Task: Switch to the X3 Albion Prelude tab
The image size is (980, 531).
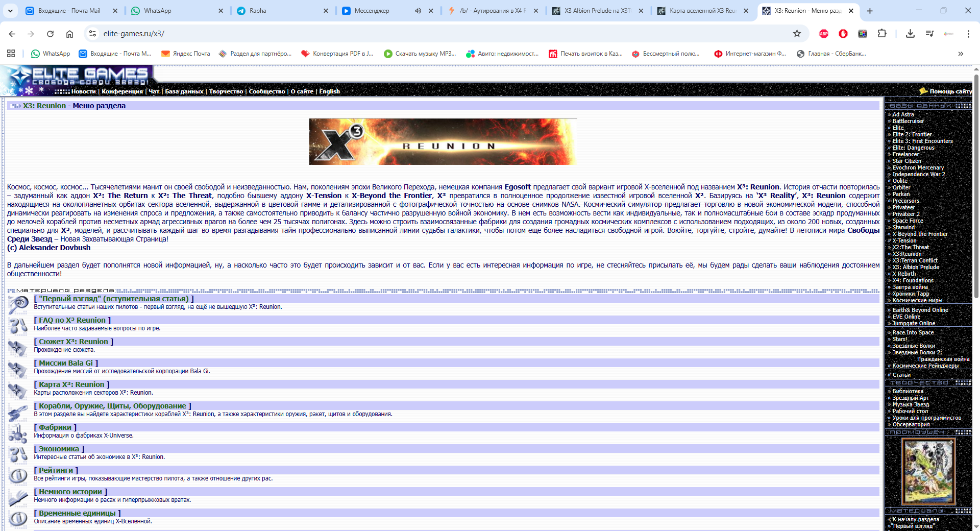Action: click(x=597, y=11)
